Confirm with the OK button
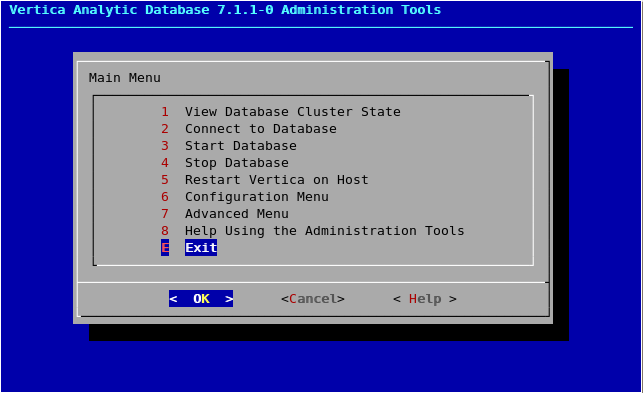Screen dimensions: 643x393 pyautogui.click(x=201, y=299)
